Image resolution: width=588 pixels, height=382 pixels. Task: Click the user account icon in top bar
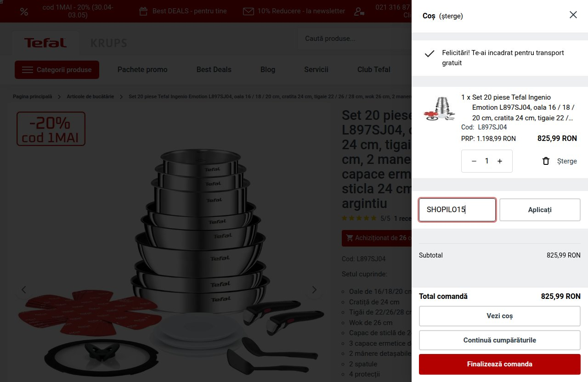[x=359, y=11]
